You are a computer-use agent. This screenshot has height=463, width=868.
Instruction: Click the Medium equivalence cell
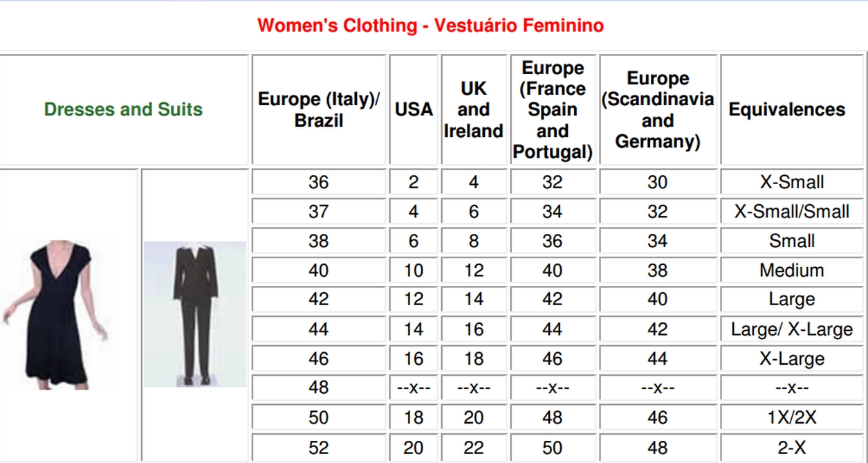(x=792, y=271)
